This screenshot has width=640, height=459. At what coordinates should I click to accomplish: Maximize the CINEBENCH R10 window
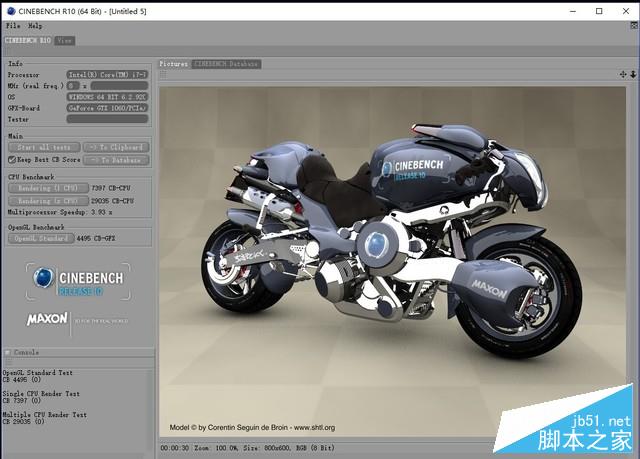[x=599, y=11]
